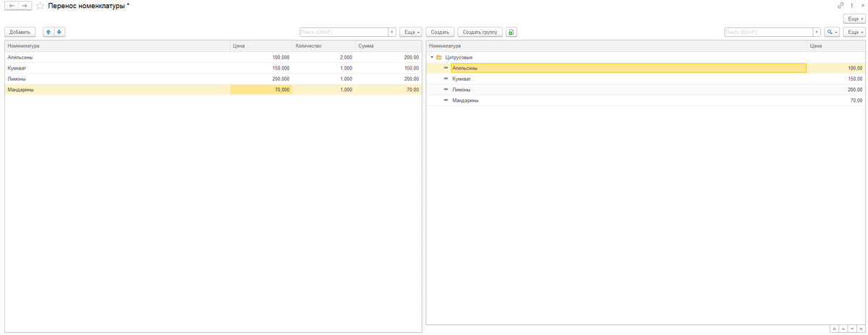This screenshot has width=868, height=335.
Task: Click the Сумма column header
Action: pyautogui.click(x=388, y=46)
